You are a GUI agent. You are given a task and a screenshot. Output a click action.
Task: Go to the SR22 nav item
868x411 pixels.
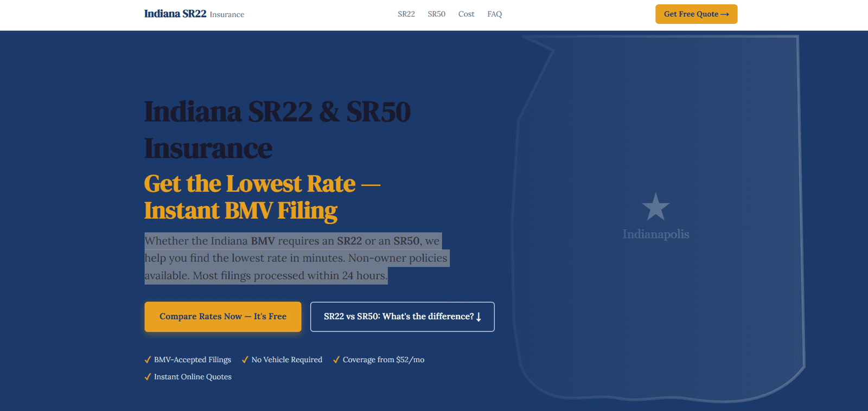pyautogui.click(x=406, y=14)
